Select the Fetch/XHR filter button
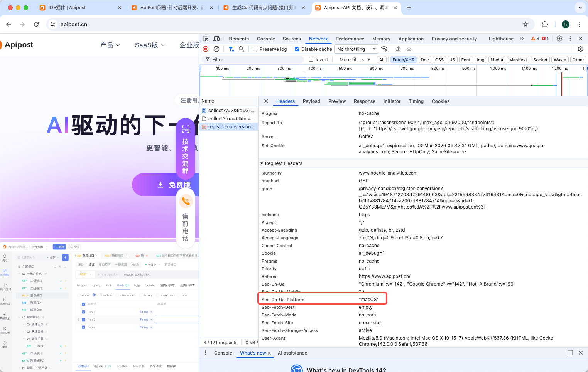The image size is (588, 372). point(403,60)
